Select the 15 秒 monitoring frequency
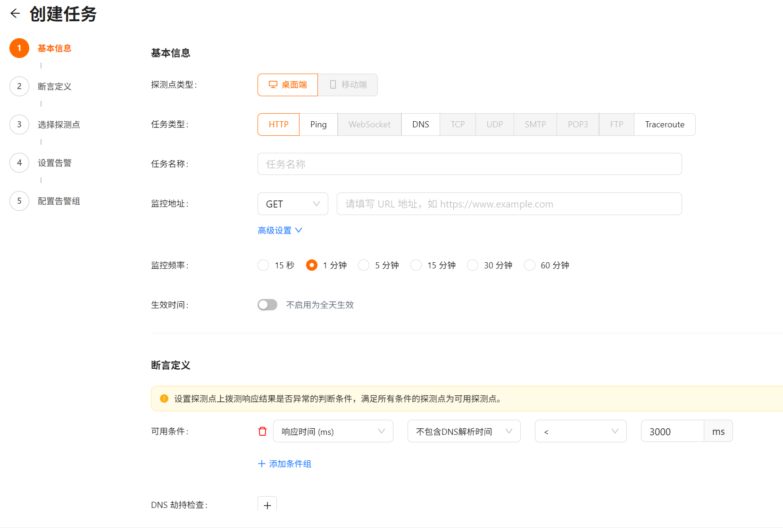The width and height of the screenshot is (783, 532). [x=263, y=265]
